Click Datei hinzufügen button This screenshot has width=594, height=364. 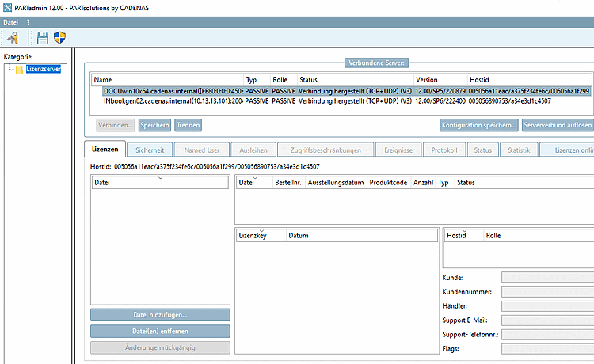pos(160,315)
